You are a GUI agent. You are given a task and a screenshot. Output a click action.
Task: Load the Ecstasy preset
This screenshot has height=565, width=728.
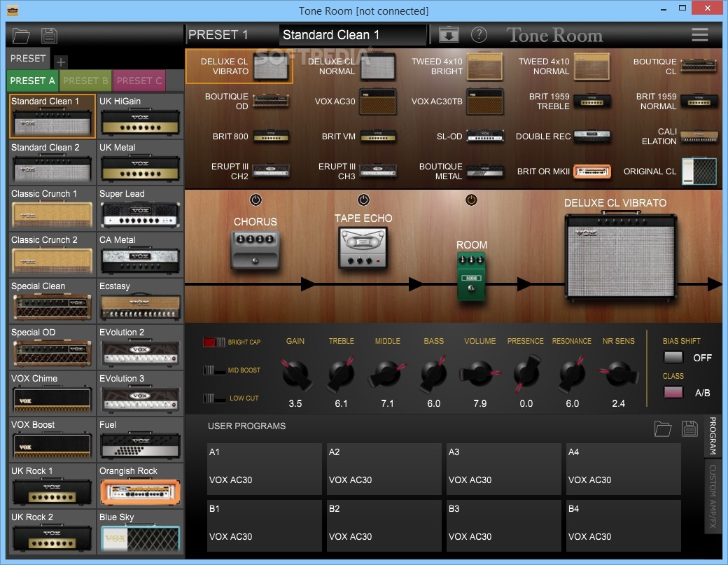click(140, 301)
